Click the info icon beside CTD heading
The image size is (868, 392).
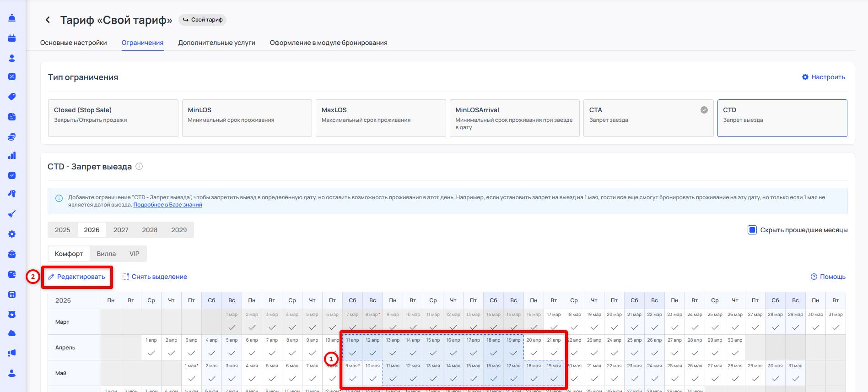(139, 167)
